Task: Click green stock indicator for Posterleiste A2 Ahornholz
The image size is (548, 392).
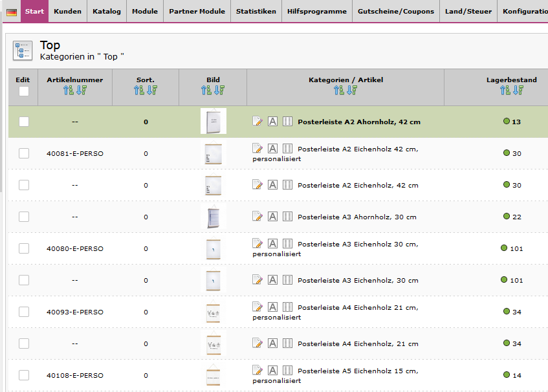Action: tap(507, 121)
